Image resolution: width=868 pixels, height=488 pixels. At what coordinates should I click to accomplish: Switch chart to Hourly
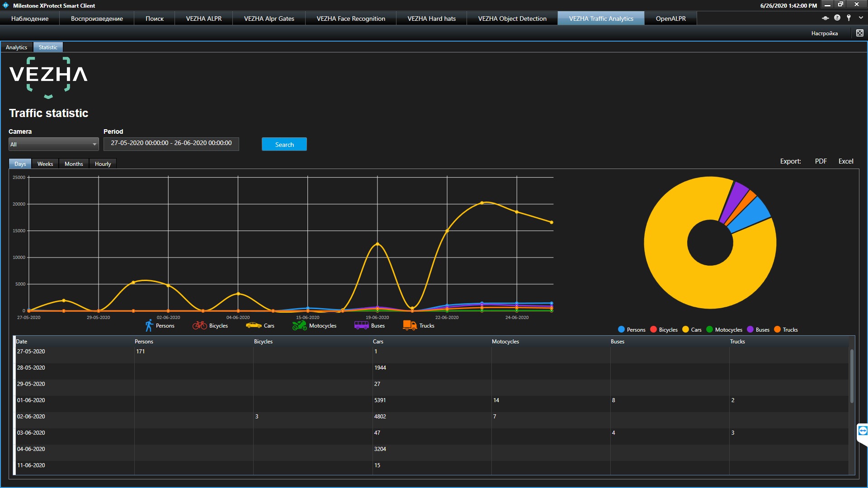tap(103, 164)
